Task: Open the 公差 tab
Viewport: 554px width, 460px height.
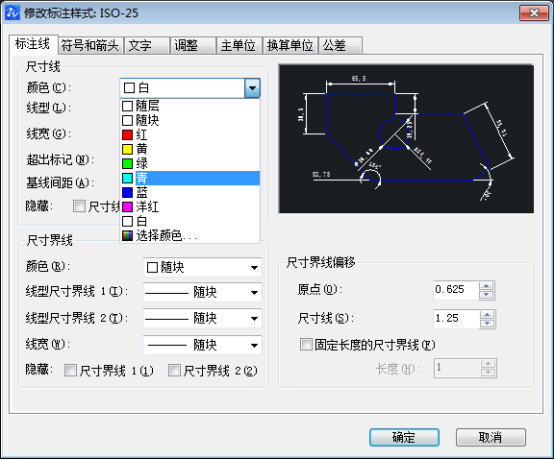Action: (340, 46)
